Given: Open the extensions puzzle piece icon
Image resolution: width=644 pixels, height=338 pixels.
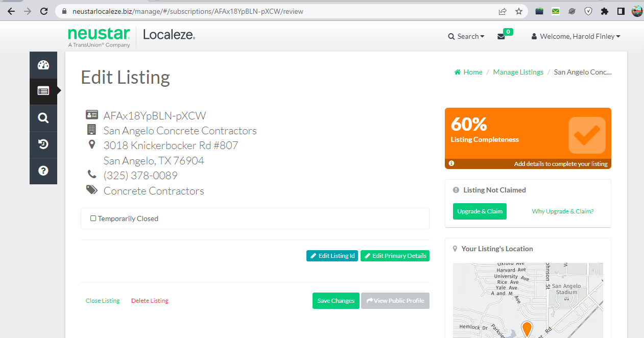Looking at the screenshot, I should coord(605,11).
